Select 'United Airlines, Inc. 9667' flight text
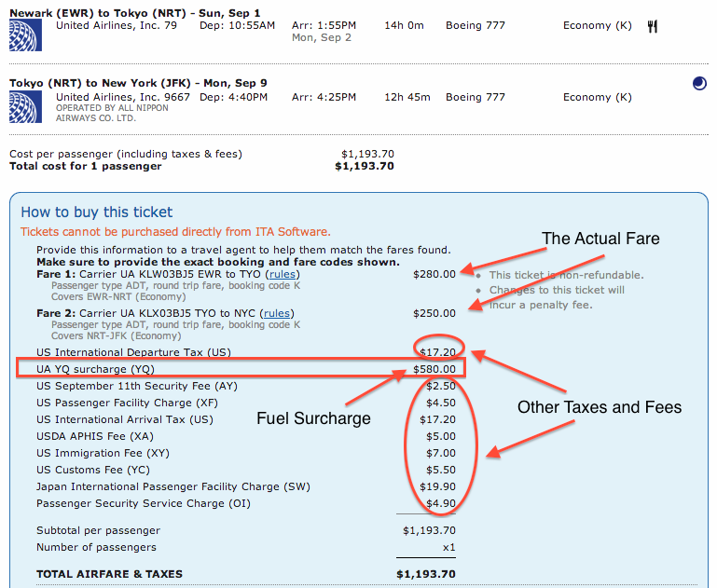Viewport: 717px width, 588px height. (x=122, y=97)
